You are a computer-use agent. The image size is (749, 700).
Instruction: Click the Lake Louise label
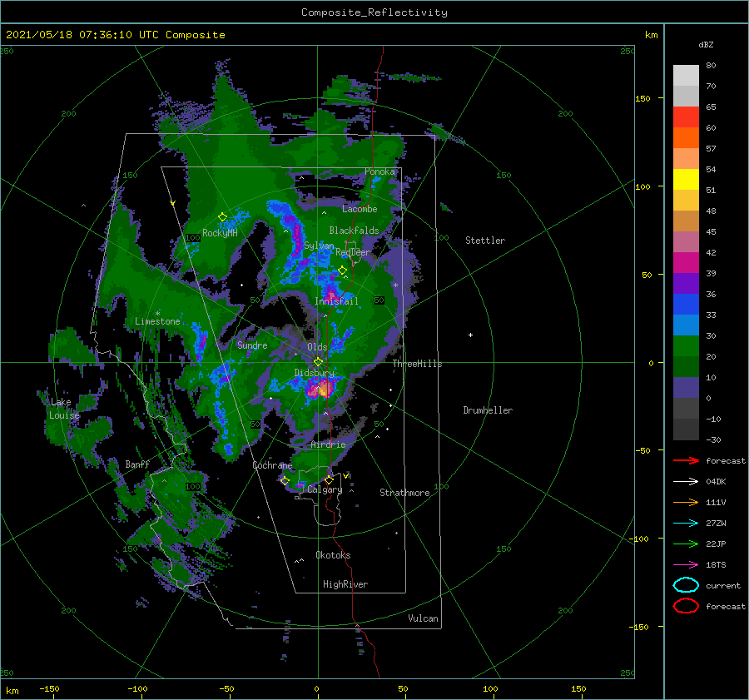pos(64,409)
